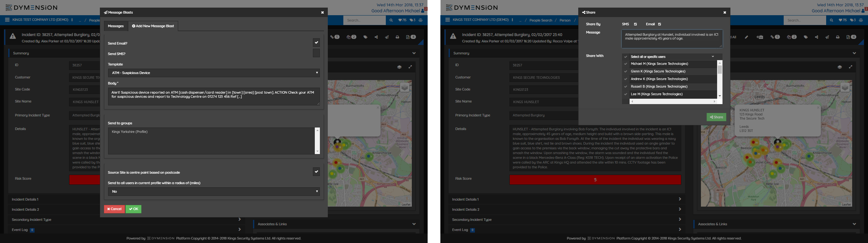
Task: Collapse Associates & Links chevron in Share screen
Action: [854, 224]
